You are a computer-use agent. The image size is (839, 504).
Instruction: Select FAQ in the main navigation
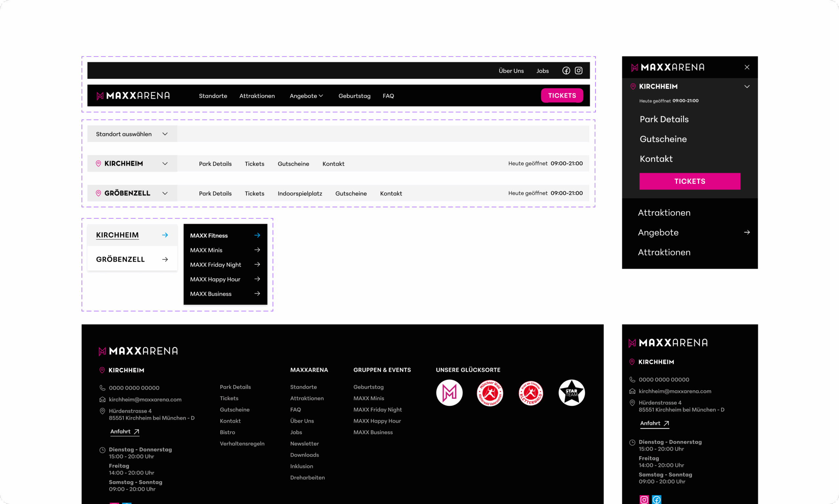tap(388, 96)
